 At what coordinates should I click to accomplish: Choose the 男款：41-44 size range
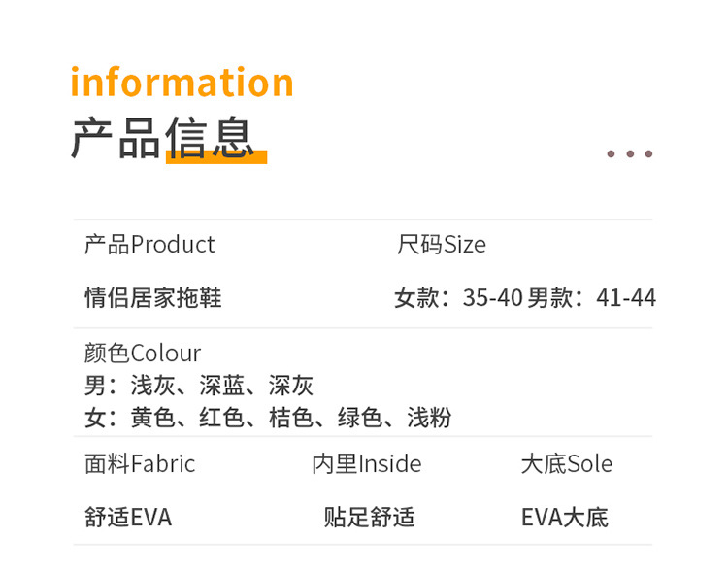tap(592, 297)
